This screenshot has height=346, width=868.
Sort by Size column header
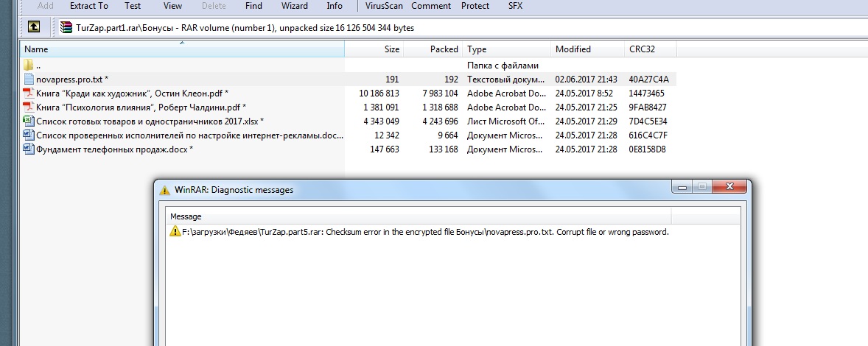click(374, 49)
